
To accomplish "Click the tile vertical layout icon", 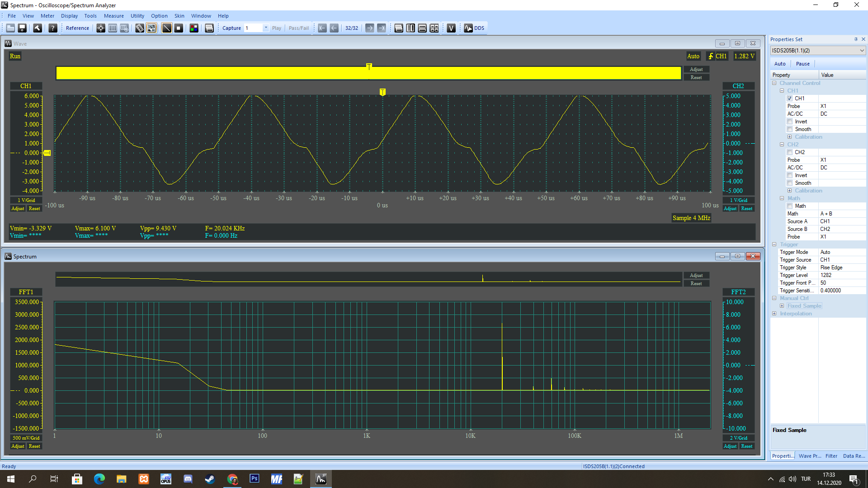I will 410,28.
